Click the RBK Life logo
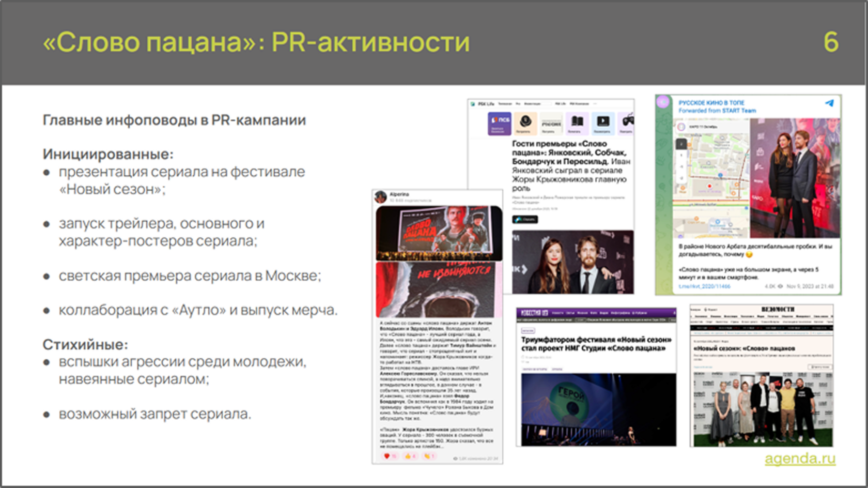Screen dimensions: 868x488 (x=483, y=104)
